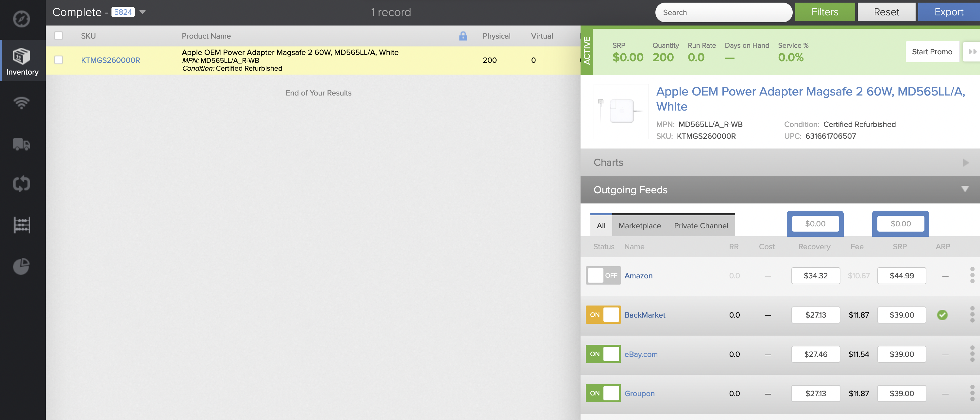The image size is (980, 420).
Task: Open the Inventory section in sidebar
Action: point(23,61)
